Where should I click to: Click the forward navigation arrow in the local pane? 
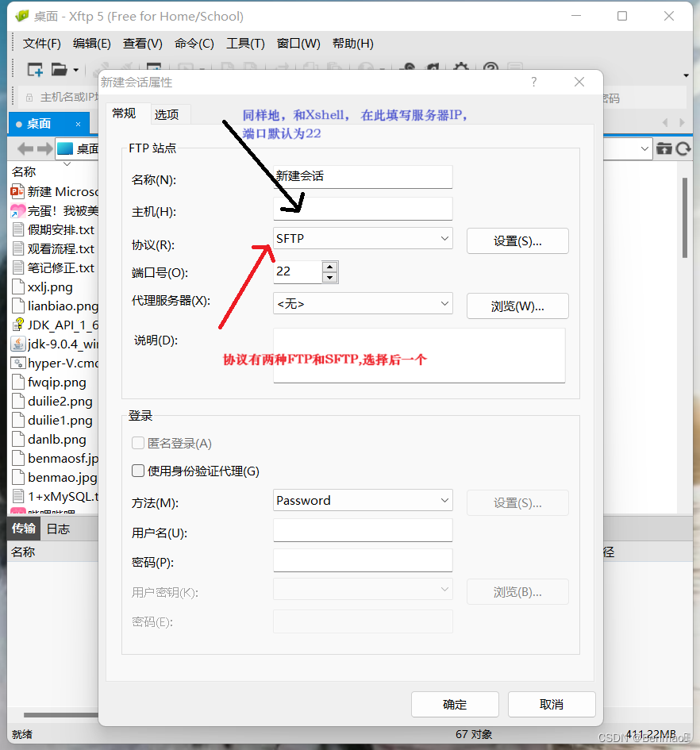45,148
